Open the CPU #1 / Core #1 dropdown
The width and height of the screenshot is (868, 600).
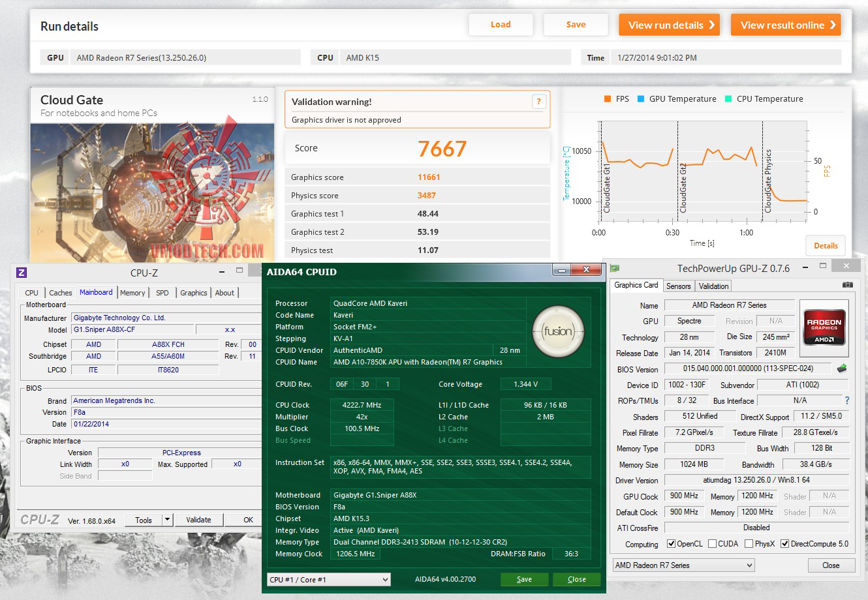click(x=329, y=579)
